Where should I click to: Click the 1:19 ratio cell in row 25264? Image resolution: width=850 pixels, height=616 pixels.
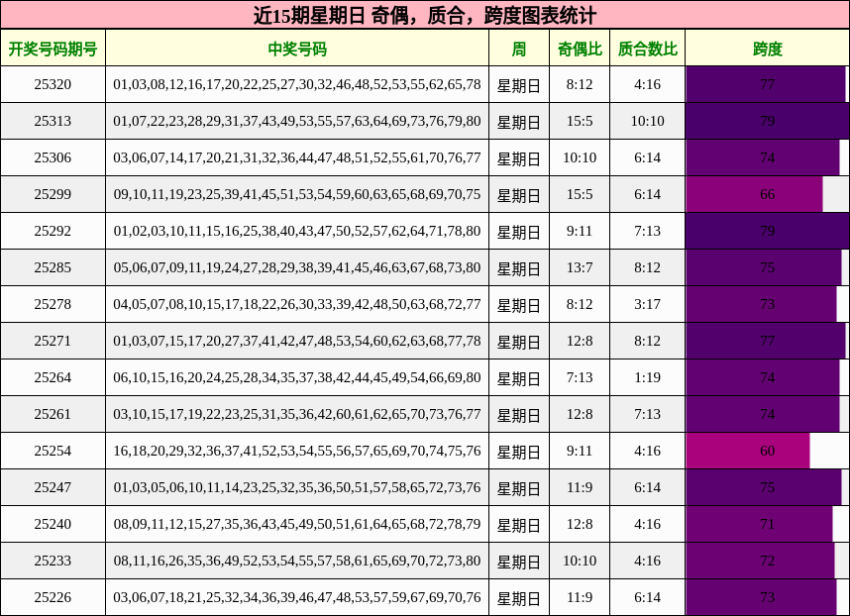[647, 377]
